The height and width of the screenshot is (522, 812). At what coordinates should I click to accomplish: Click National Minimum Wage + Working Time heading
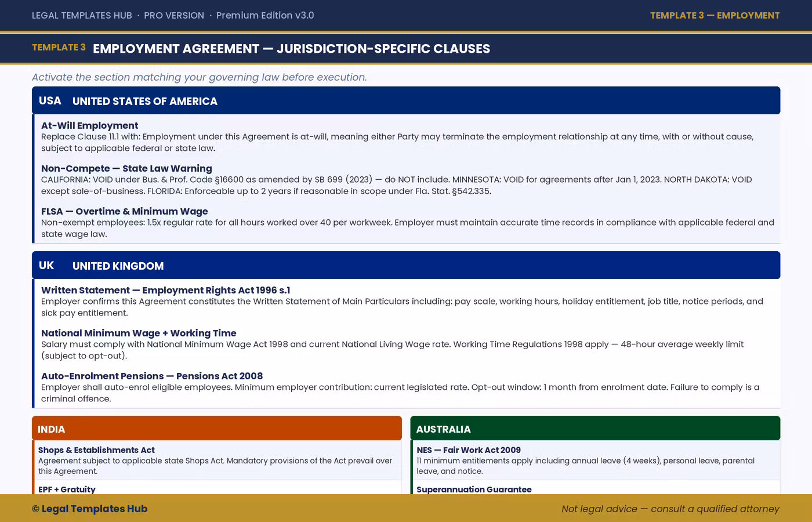pyautogui.click(x=139, y=333)
